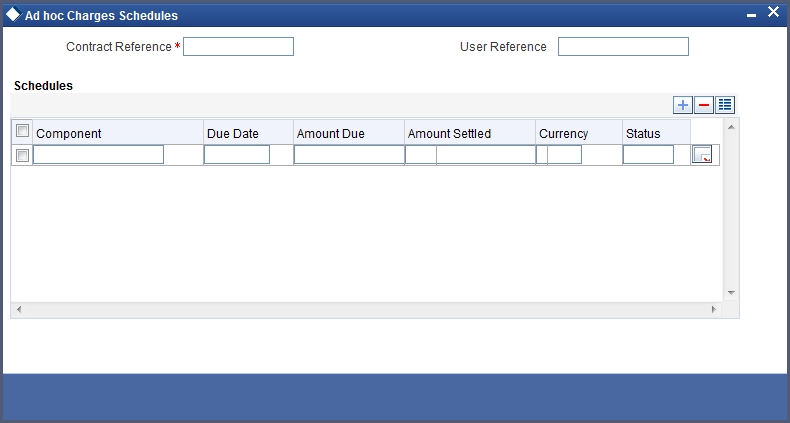This screenshot has height=423, width=790.
Task: Click the Amount Settled column header
Action: [x=470, y=133]
